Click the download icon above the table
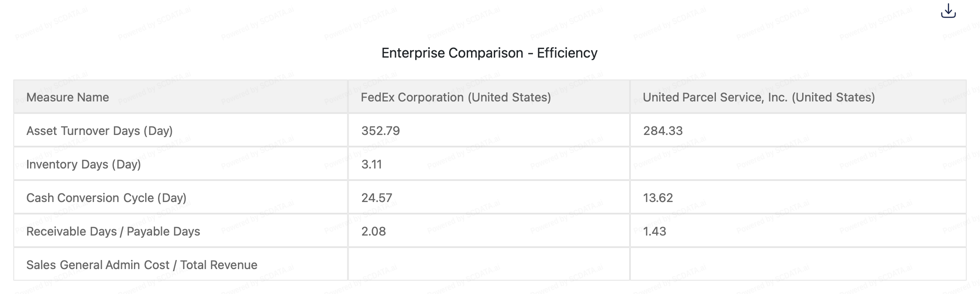Screen dimensions: 980x294 [x=948, y=11]
